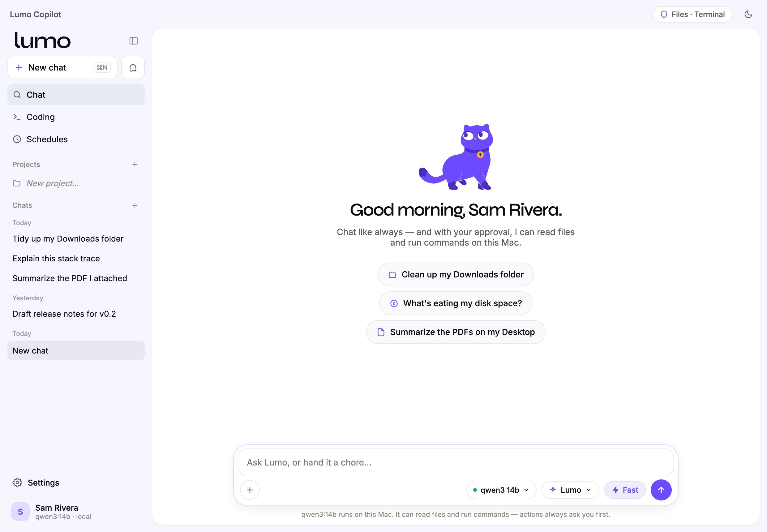Open a temporary ghost chat
767x532 pixels.
pyautogui.click(x=133, y=68)
